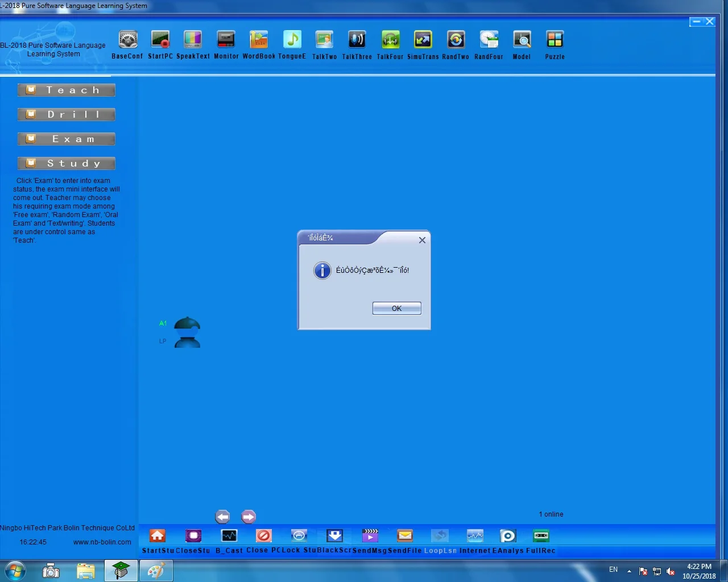Switch to Exam mode
The height and width of the screenshot is (582, 728).
coord(67,139)
